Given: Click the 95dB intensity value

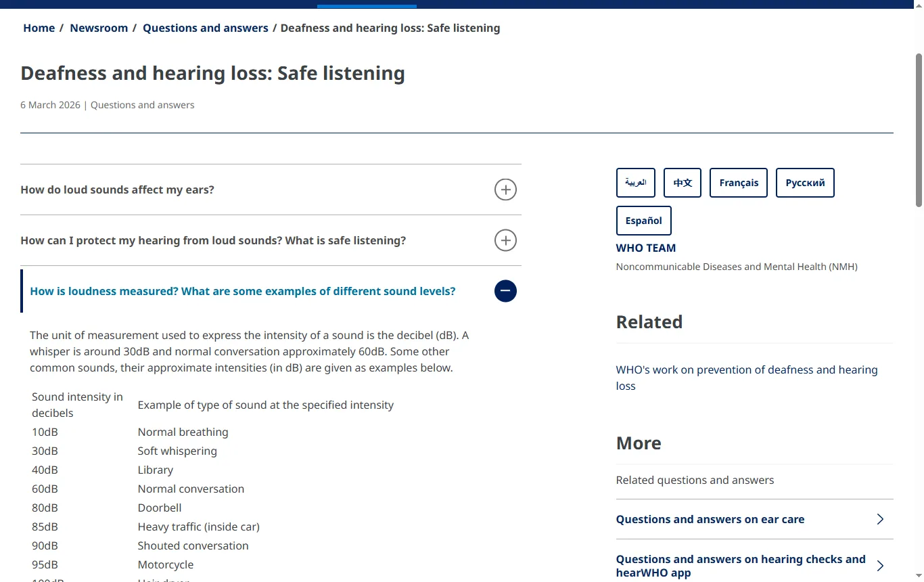Looking at the screenshot, I should click(x=45, y=564).
